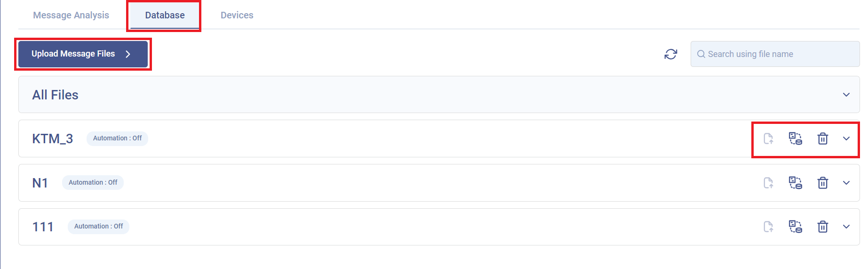Image resolution: width=868 pixels, height=269 pixels.
Task: Click the upload file icon for KTM_3
Action: click(x=768, y=139)
